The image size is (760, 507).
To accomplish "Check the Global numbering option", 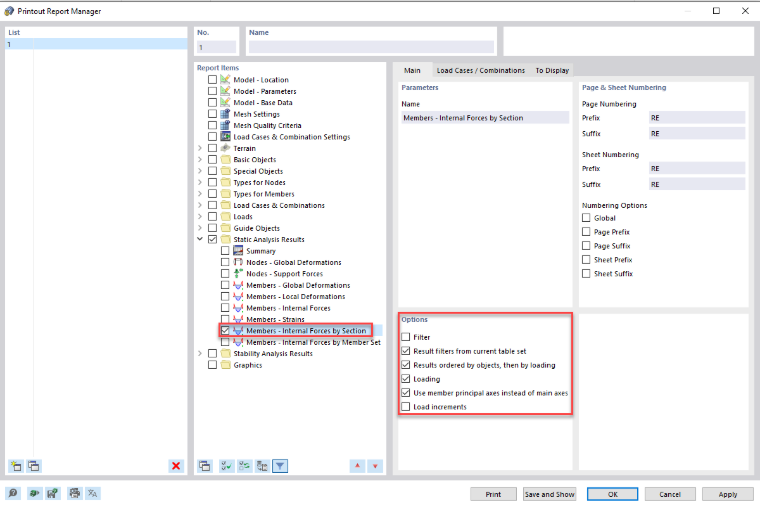I will pos(586,218).
